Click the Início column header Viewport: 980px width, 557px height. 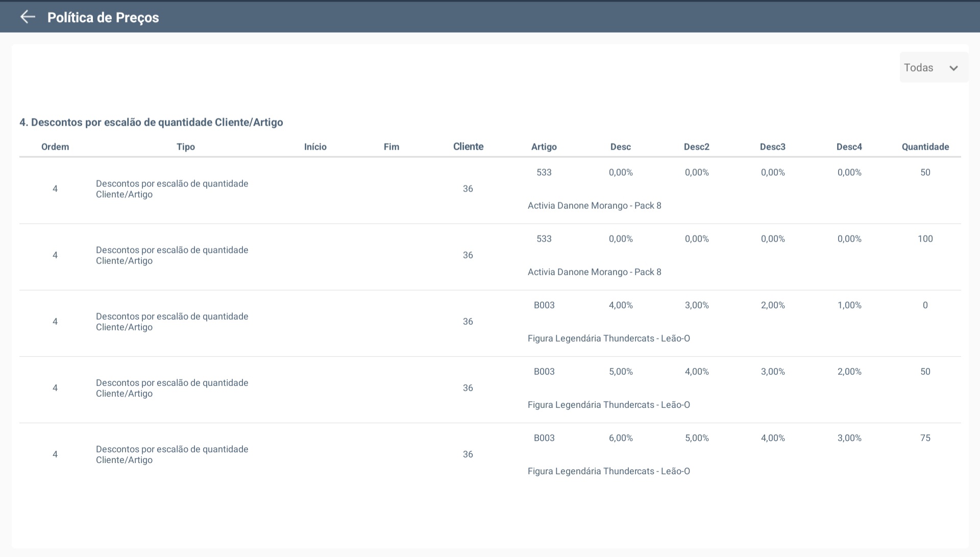pos(315,147)
